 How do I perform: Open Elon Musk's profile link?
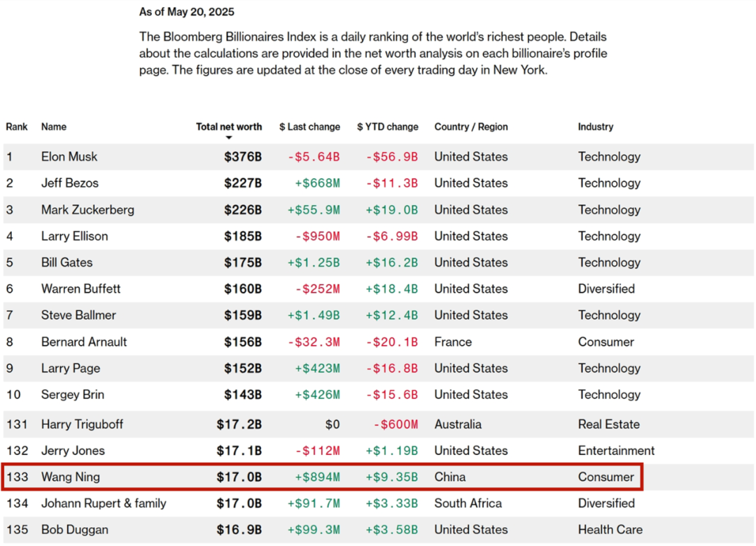(x=69, y=157)
